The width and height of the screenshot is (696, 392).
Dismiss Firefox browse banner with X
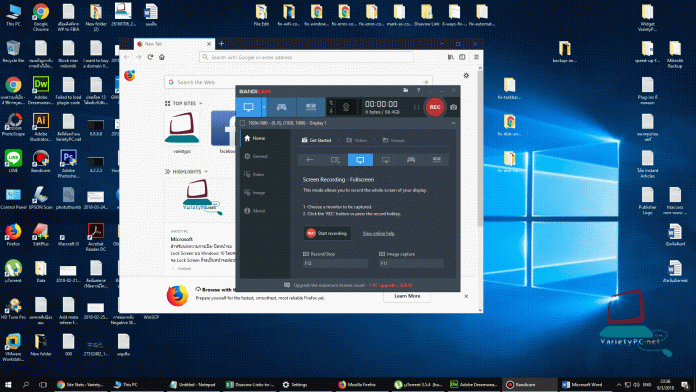coord(466,296)
